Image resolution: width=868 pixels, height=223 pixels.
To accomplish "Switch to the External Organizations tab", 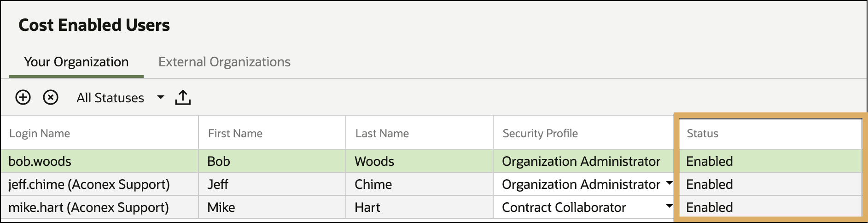I will coord(224,62).
